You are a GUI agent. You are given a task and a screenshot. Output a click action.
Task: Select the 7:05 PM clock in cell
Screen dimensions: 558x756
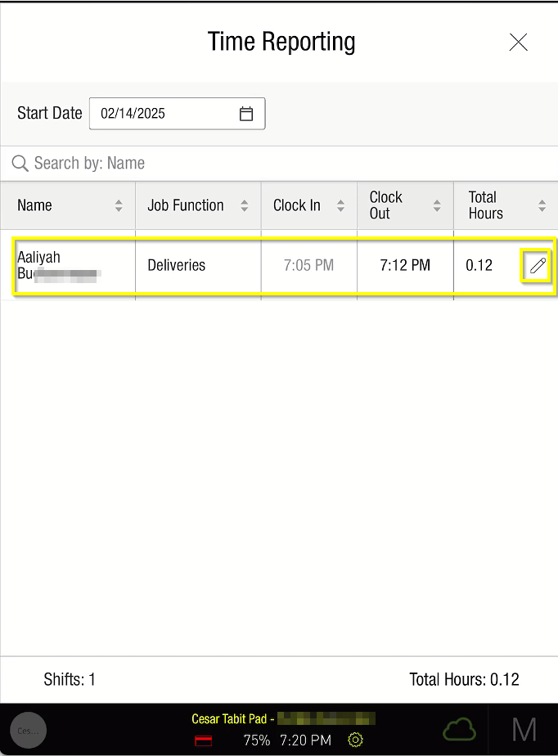pyautogui.click(x=308, y=266)
